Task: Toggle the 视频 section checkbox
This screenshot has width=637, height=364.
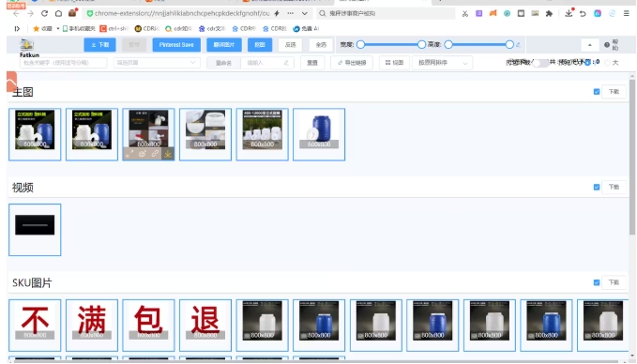Action: point(597,188)
